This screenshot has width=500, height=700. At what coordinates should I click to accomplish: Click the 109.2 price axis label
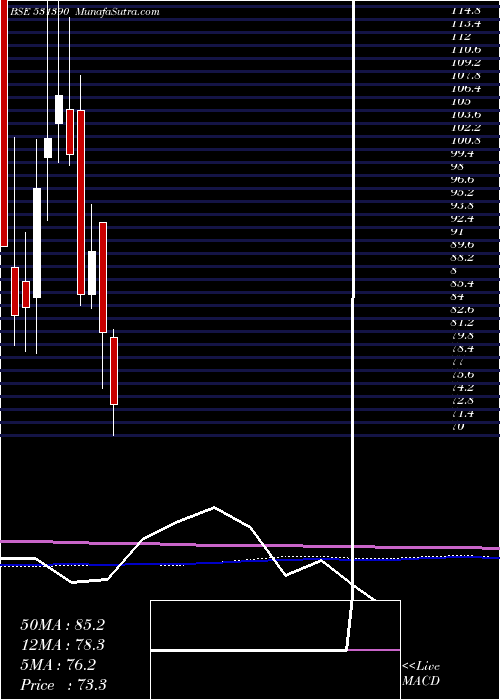[467, 63]
